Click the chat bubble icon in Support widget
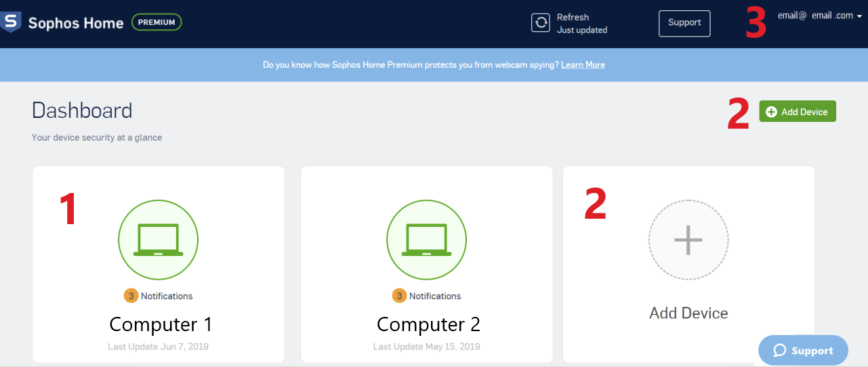868x367 pixels. coord(780,350)
